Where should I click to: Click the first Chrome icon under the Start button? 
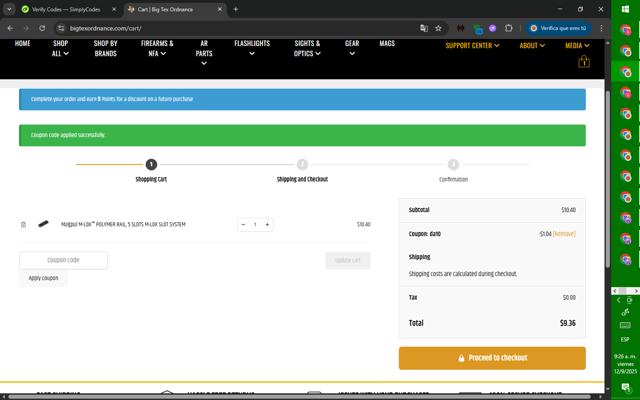(625, 29)
